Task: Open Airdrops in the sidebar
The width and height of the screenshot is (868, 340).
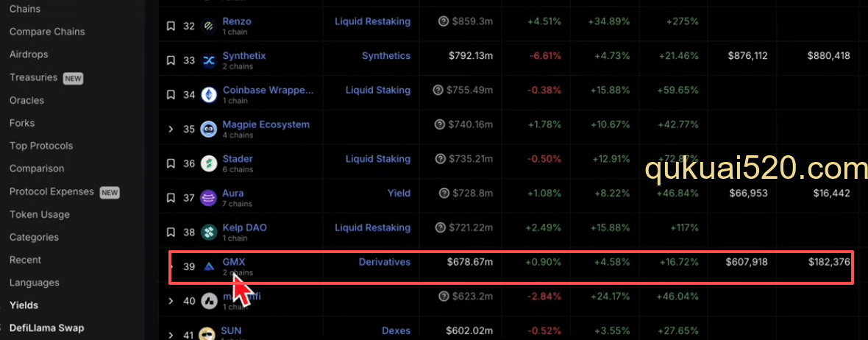Action: coord(29,54)
